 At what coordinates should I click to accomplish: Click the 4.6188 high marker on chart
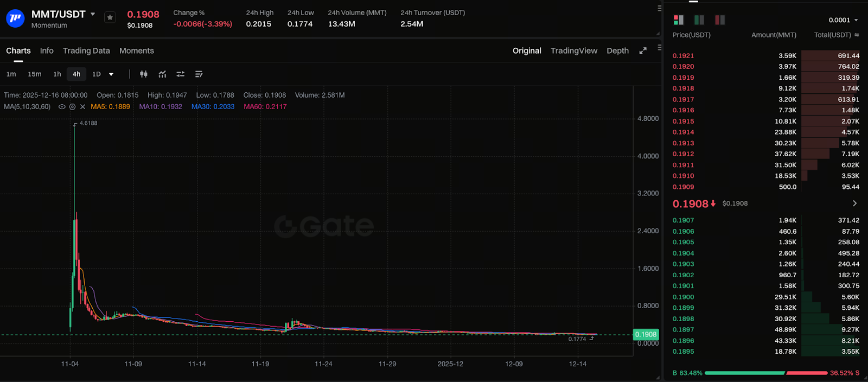[x=88, y=123]
